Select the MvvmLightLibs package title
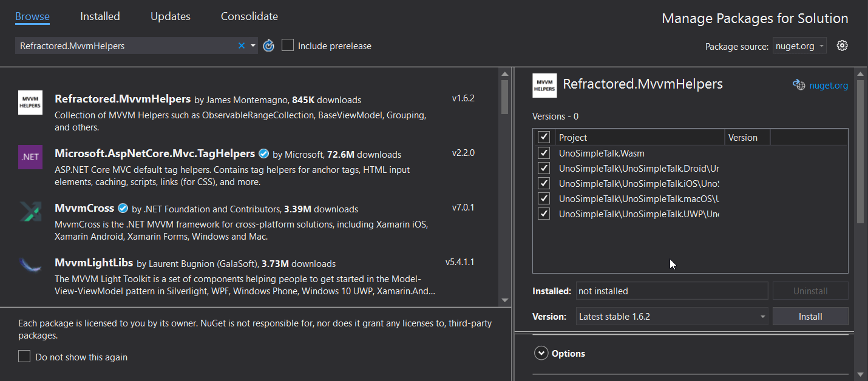 (x=93, y=263)
